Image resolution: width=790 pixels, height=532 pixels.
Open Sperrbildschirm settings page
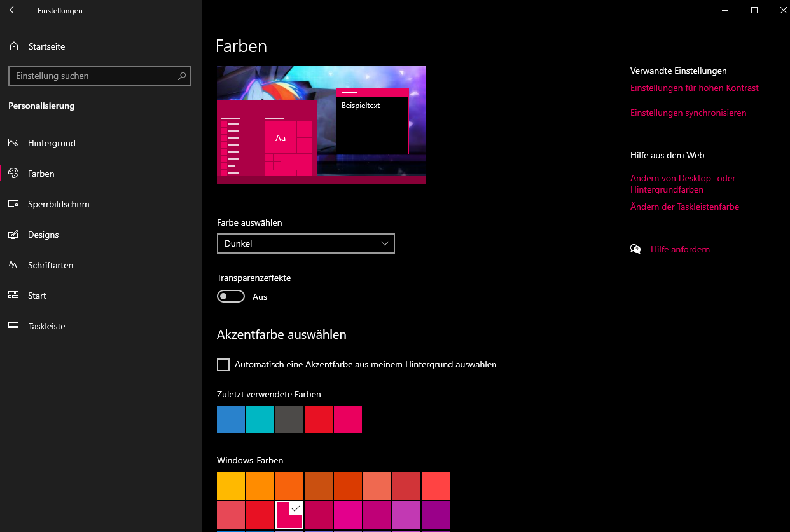click(100, 204)
